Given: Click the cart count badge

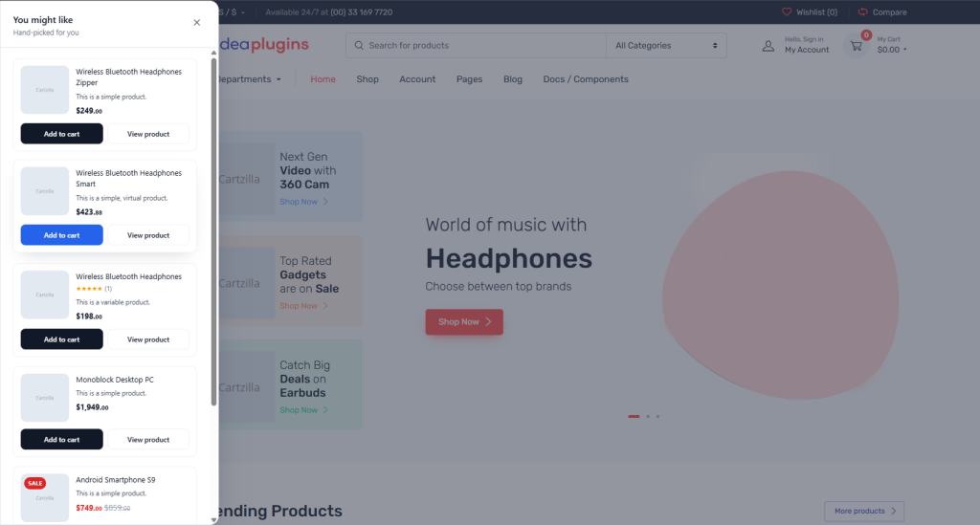Looking at the screenshot, I should [x=865, y=35].
